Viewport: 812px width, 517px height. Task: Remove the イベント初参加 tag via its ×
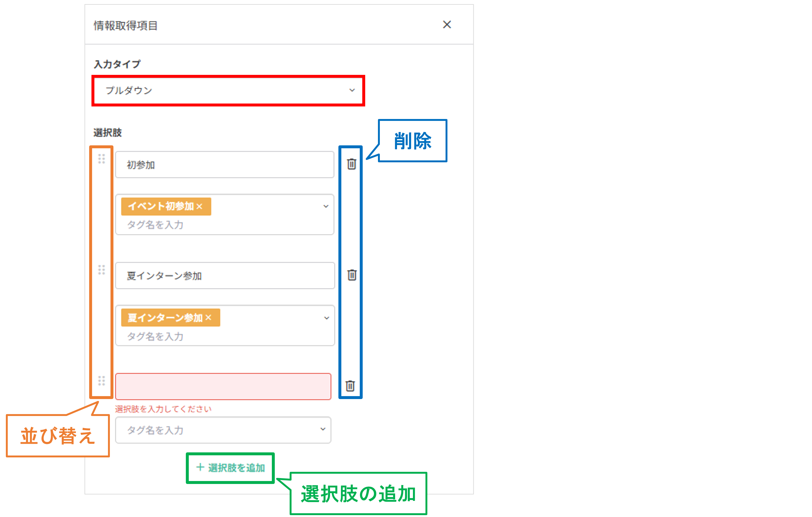[199, 206]
